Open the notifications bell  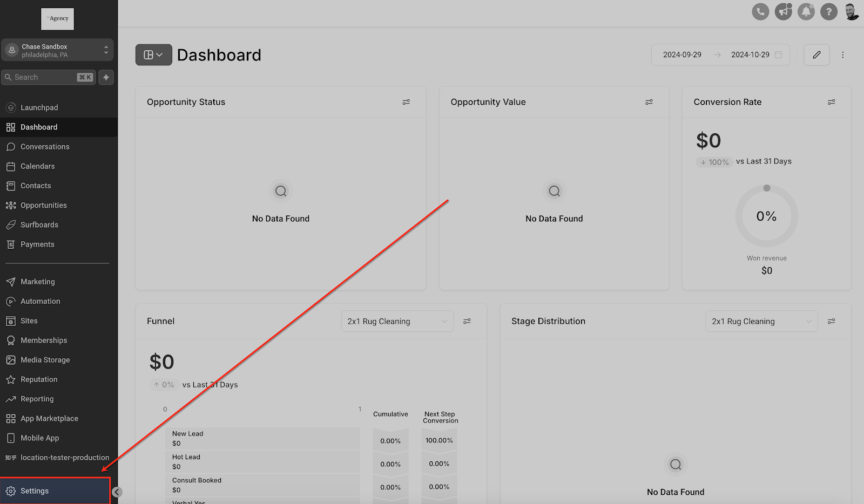coord(806,11)
